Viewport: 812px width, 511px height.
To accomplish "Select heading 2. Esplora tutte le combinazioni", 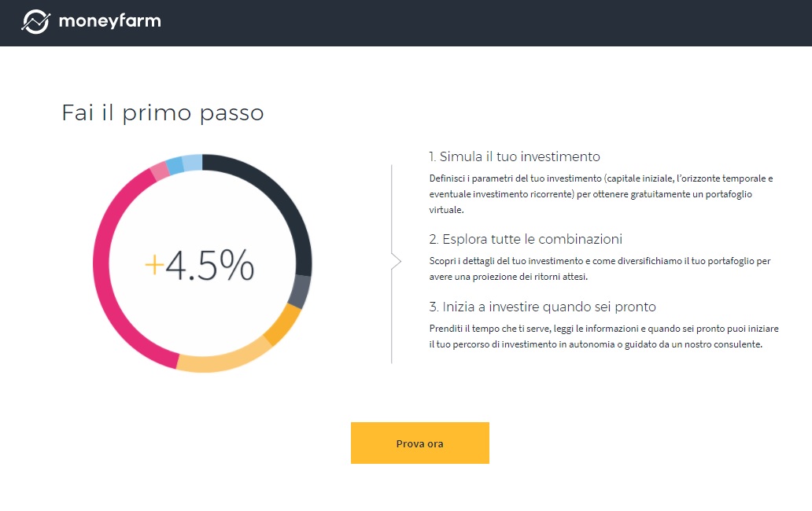I will (526, 239).
